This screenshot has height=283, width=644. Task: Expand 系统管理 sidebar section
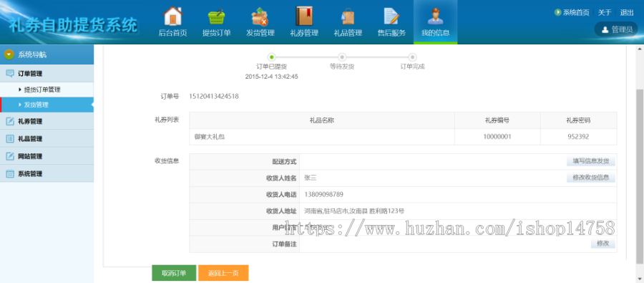click(x=47, y=173)
